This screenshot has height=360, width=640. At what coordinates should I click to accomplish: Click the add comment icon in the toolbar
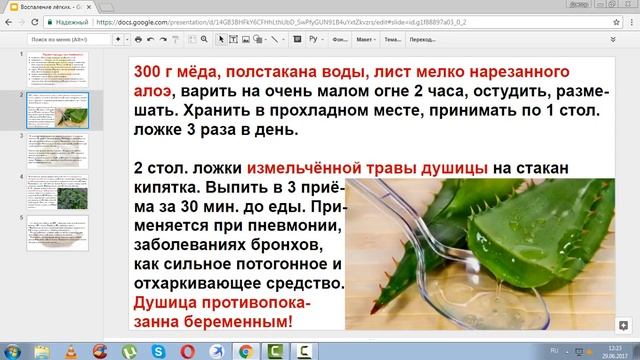coord(298,40)
